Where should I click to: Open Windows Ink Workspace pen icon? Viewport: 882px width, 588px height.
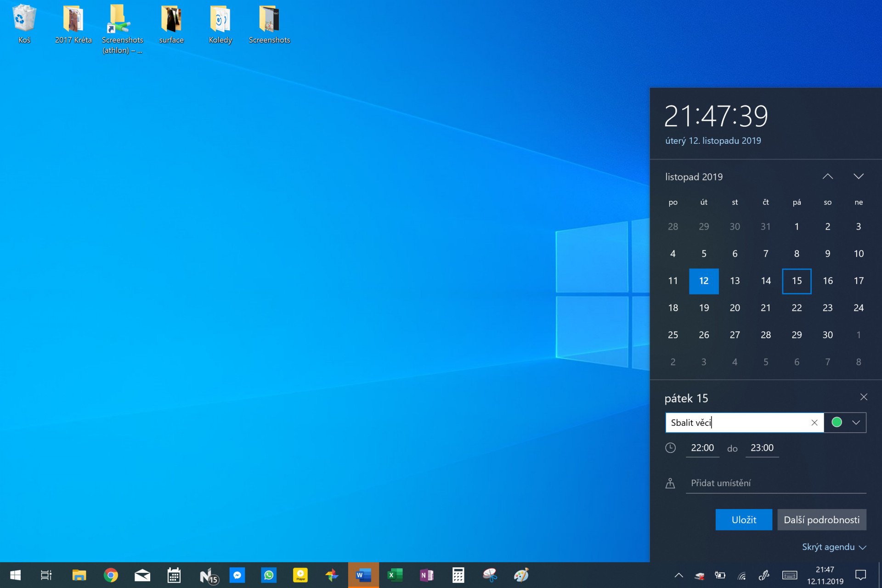[764, 575]
